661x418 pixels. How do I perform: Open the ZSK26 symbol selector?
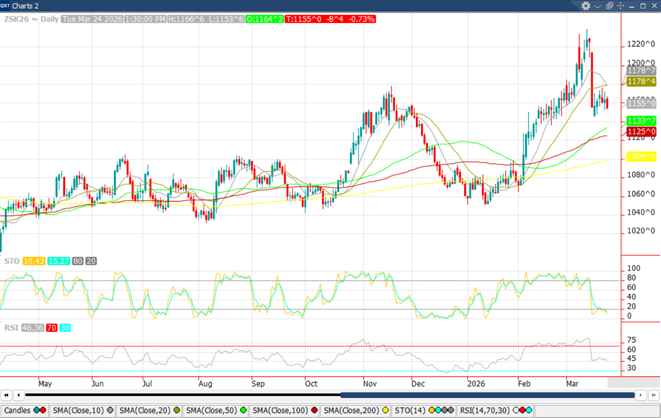[x=14, y=18]
